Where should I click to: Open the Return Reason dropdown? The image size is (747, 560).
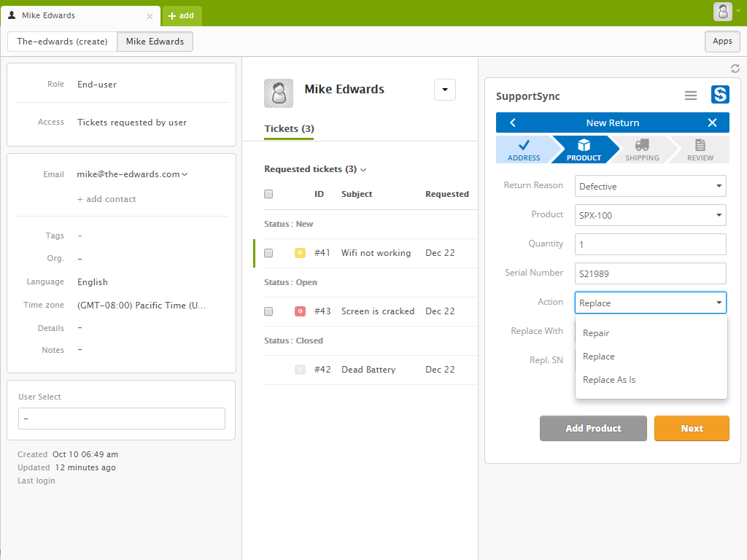point(650,186)
